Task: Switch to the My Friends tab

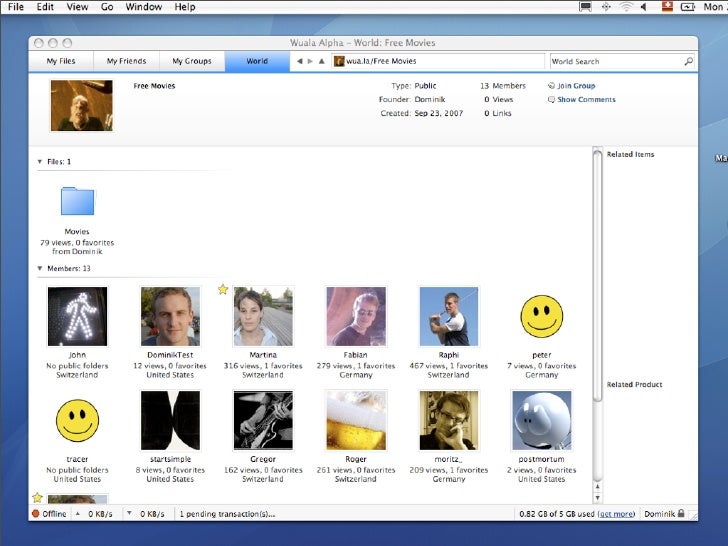Action: tap(126, 61)
